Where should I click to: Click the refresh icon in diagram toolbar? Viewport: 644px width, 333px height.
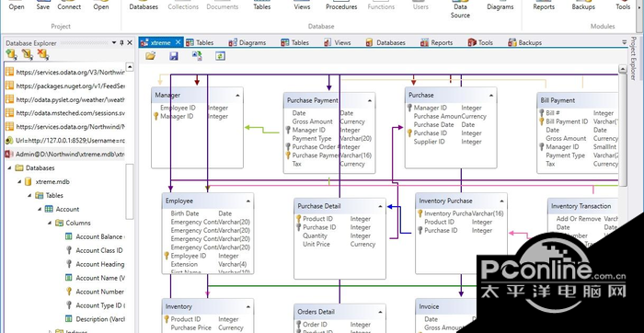(x=221, y=56)
